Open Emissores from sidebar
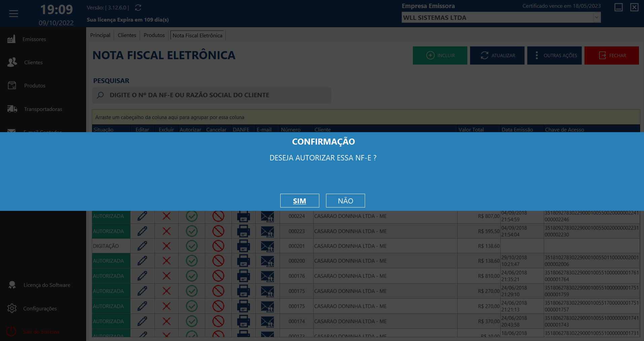 tap(34, 39)
